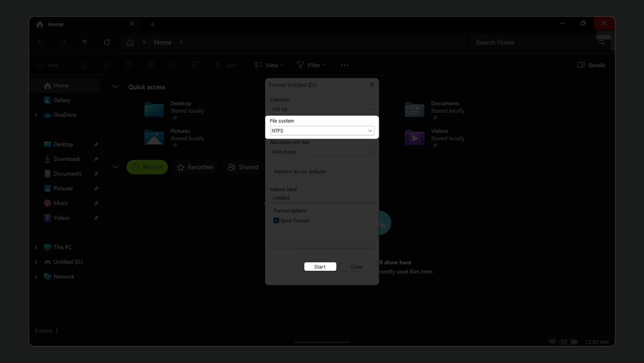Select Downloads in the sidebar
This screenshot has height=363, width=644.
[x=67, y=159]
